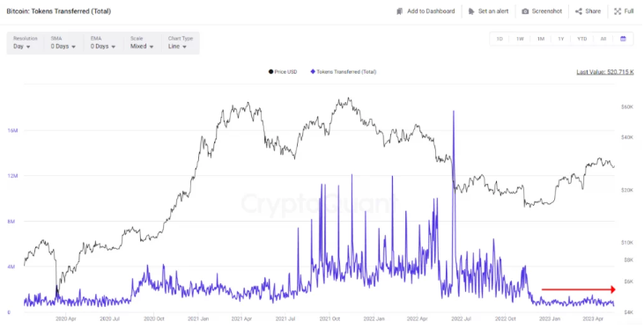644x329 pixels.
Task: Click the Full screen expand icon
Action: click(618, 11)
